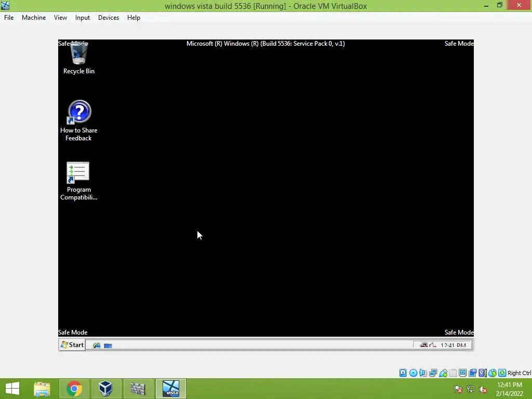Click Show Desktop icon in Quick Launch
This screenshot has width=532, height=399.
(x=108, y=345)
